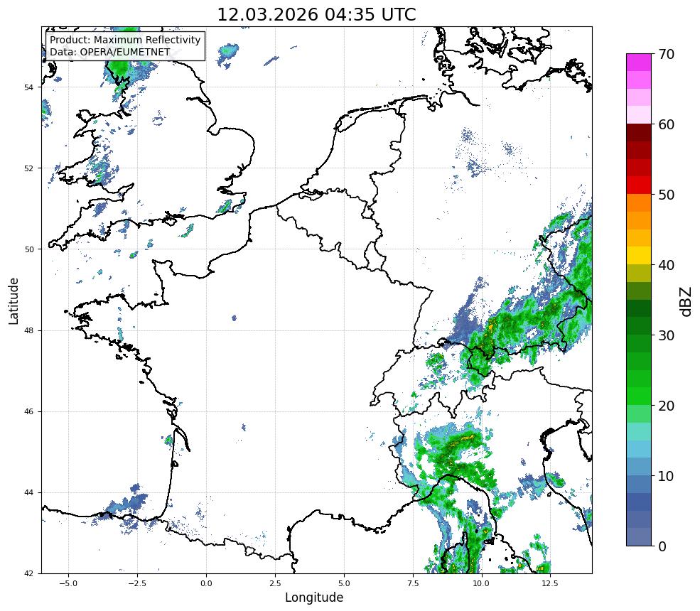Screen dimensions: 700x611
Task: Click the longitude tick label 10.0
Action: click(481, 583)
